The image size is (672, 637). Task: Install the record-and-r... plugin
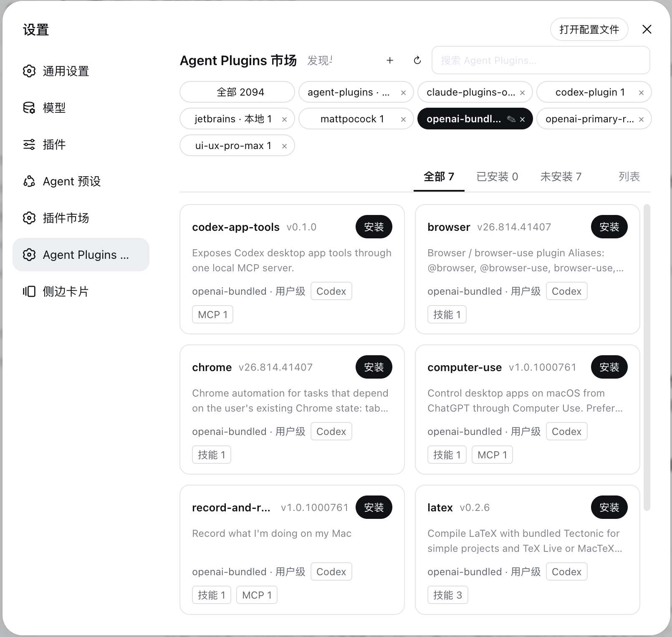(374, 508)
